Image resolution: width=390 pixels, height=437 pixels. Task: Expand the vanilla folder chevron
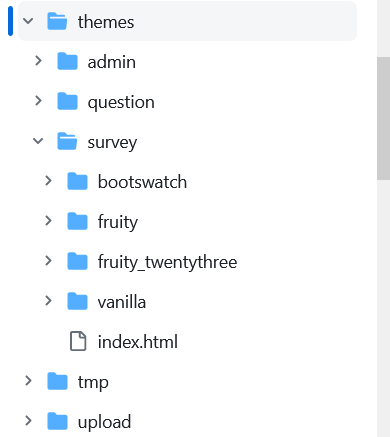(x=48, y=301)
